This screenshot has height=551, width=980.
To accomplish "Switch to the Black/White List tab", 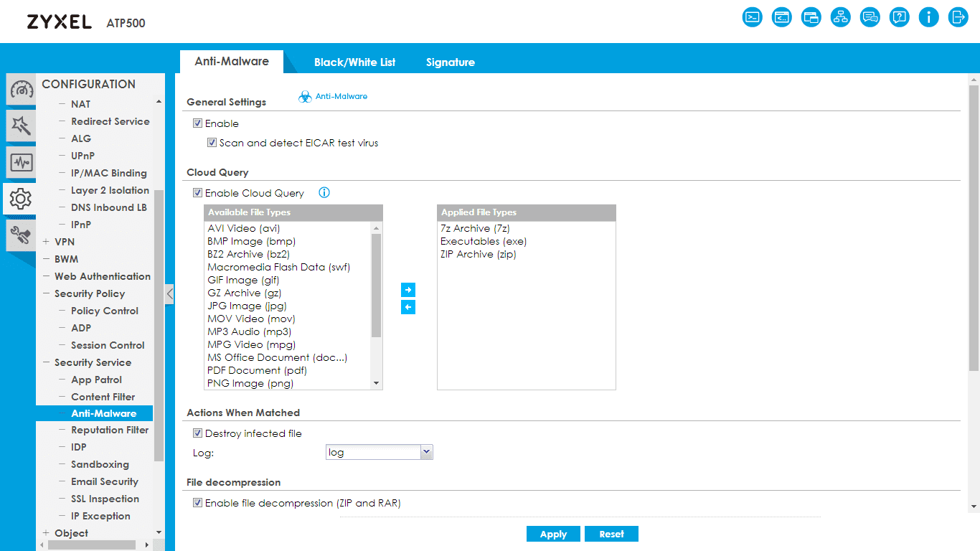I will coord(354,62).
